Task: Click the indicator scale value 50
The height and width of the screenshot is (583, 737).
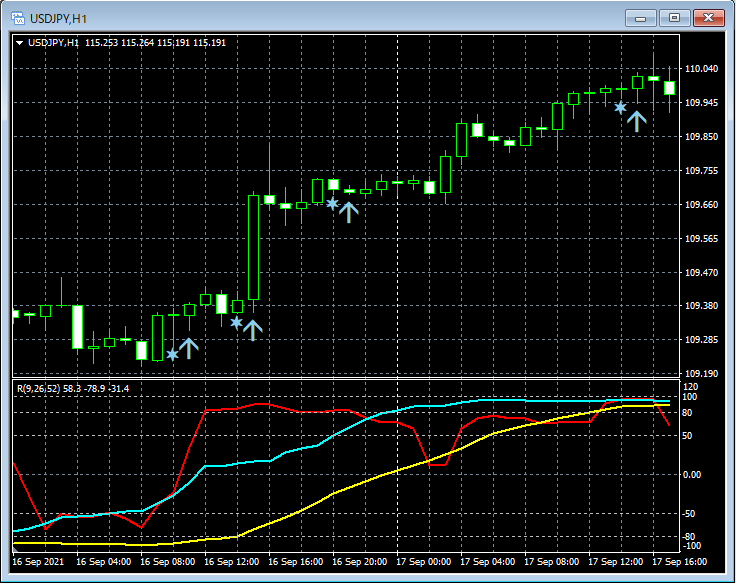Action: coord(687,436)
